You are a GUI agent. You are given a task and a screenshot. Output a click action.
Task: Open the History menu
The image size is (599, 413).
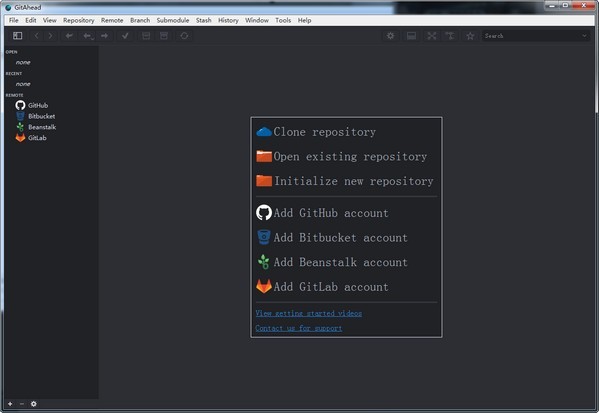[228, 20]
